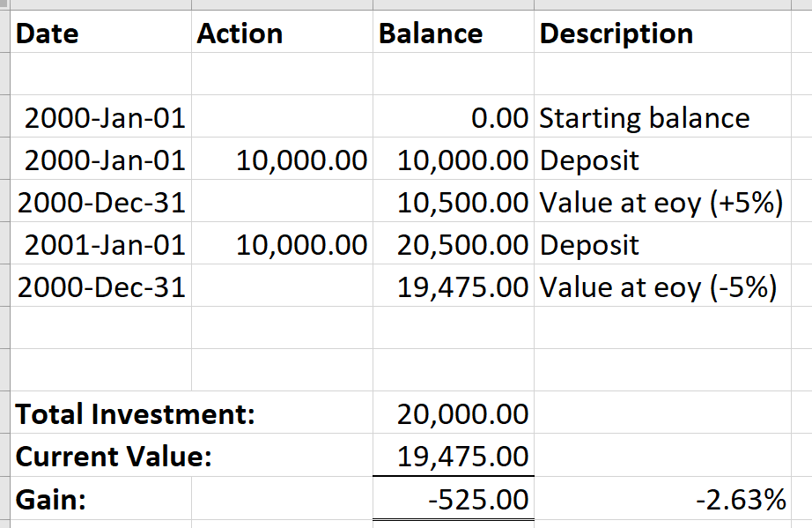Select the Action header cell
Viewport: 812px width, 528px height.
click(282, 32)
